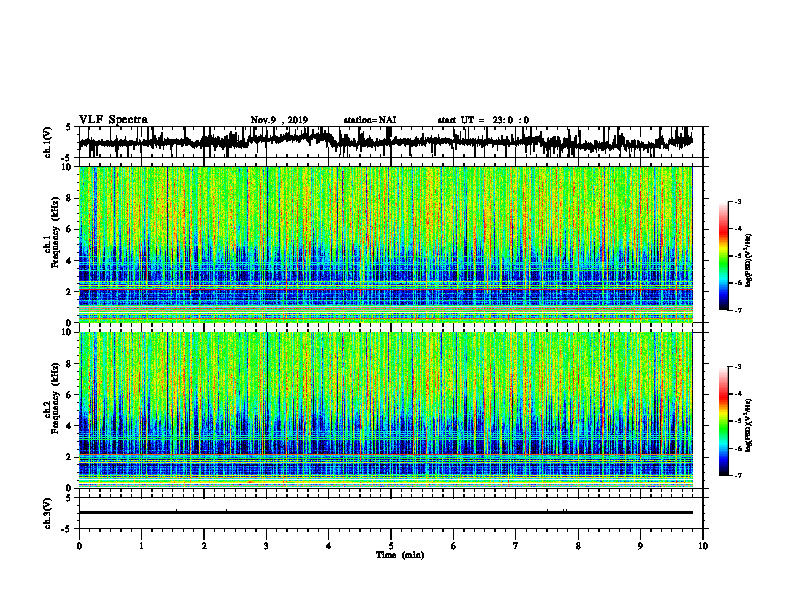Image resolution: width=792 pixels, height=612 pixels.
Task: Click the ch.2 spectrogram 8 kHz tick label
Action: pos(71,364)
